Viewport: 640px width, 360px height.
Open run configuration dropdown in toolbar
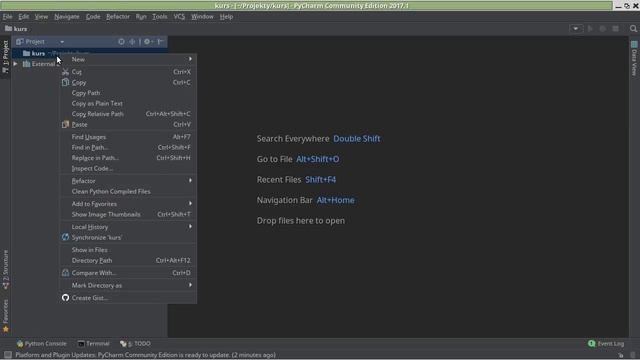tap(576, 29)
